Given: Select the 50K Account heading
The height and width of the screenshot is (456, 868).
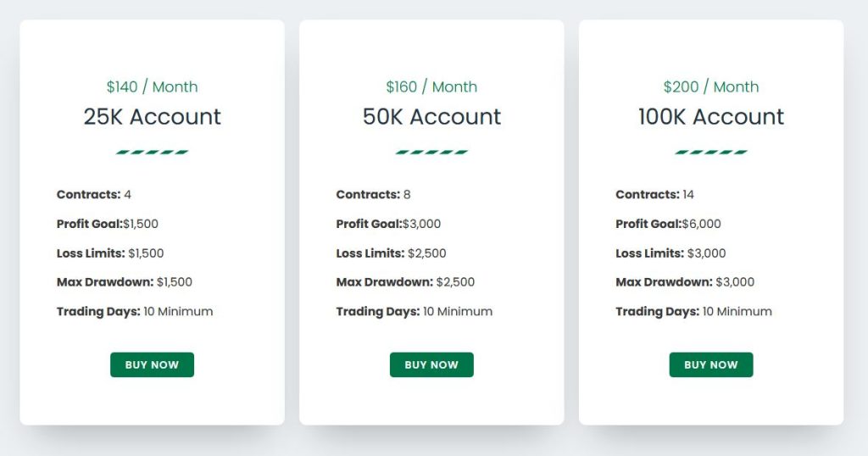Looking at the screenshot, I should point(431,117).
